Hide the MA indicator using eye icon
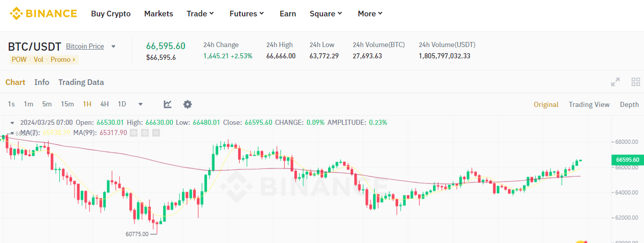This screenshot has width=644, height=243. [x=133, y=132]
